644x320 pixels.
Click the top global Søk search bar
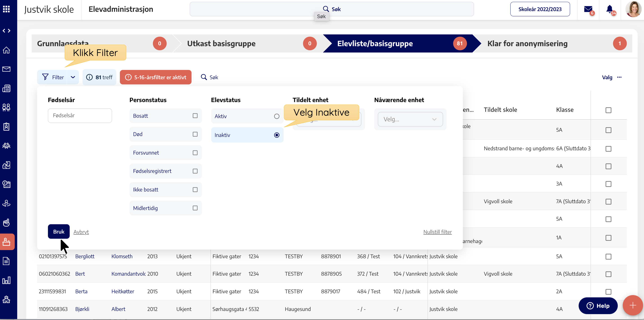tap(331, 9)
